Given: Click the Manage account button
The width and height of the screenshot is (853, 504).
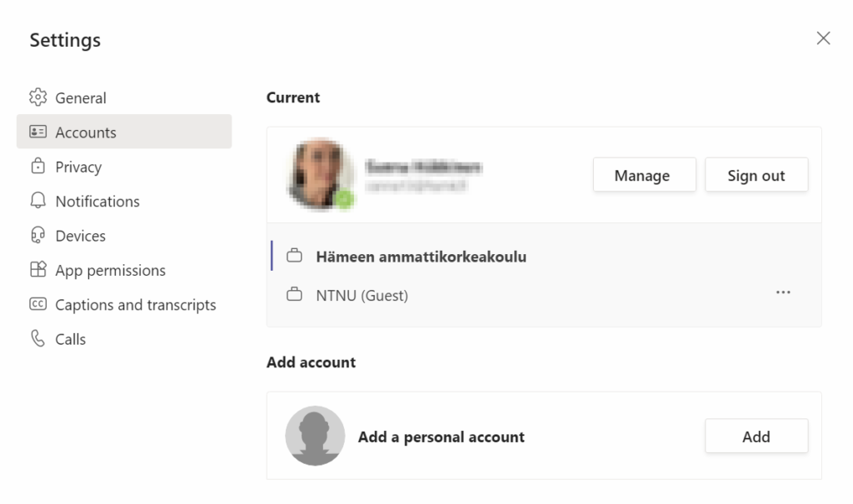Looking at the screenshot, I should (x=644, y=175).
